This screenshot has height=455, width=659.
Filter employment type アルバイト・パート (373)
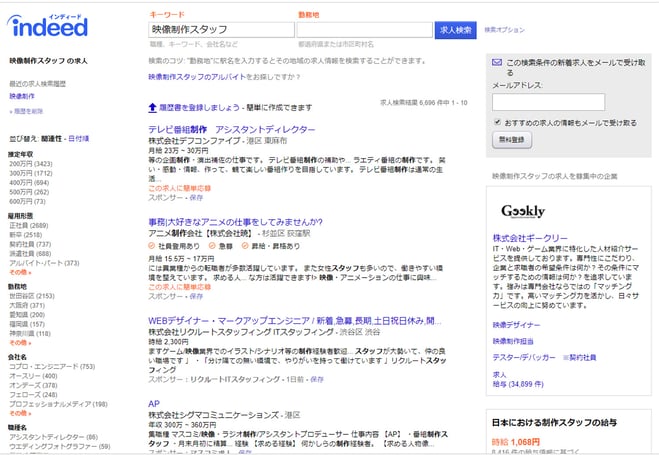[x=44, y=263]
